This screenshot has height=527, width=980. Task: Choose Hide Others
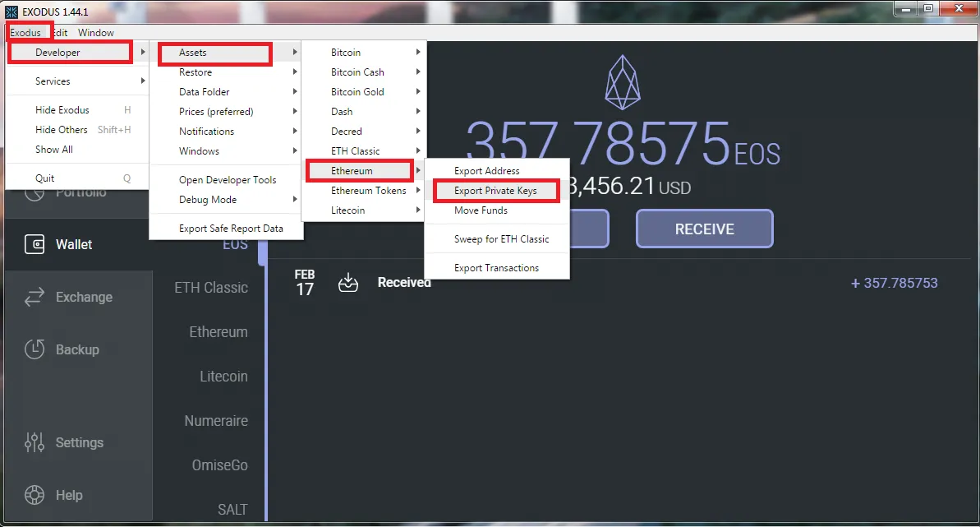(x=77, y=130)
